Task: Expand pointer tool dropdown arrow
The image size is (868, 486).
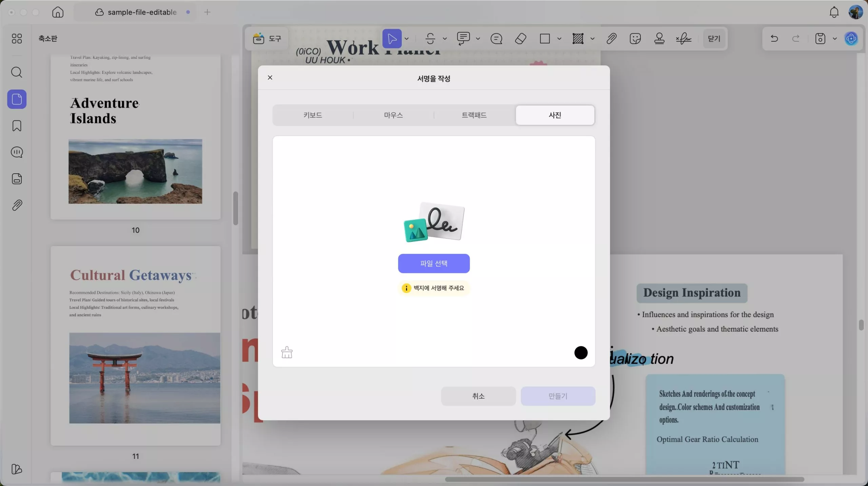Action: [407, 39]
